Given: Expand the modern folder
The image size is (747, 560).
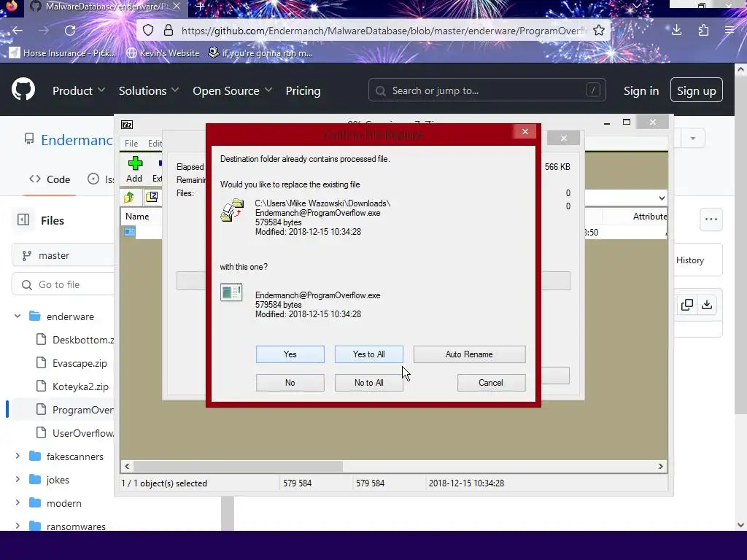Looking at the screenshot, I should pyautogui.click(x=18, y=502).
